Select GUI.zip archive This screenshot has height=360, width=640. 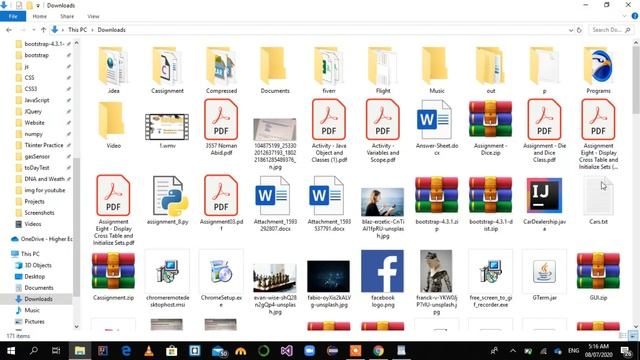(598, 276)
